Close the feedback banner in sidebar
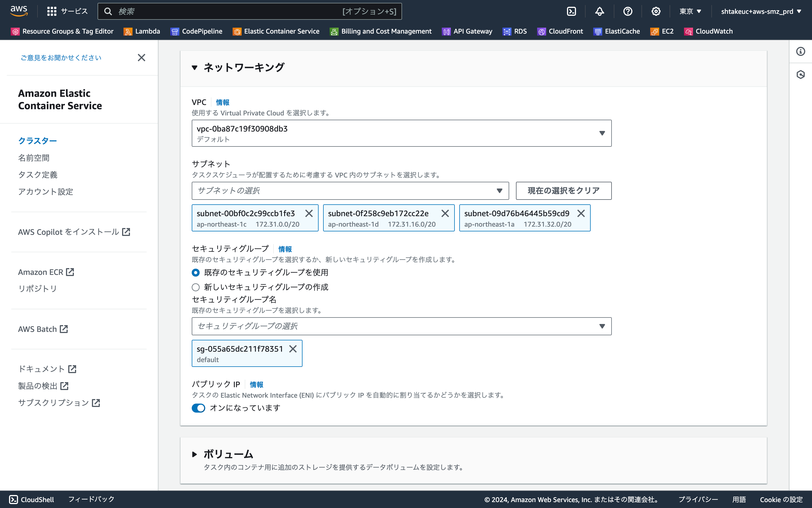This screenshot has width=812, height=508. point(142,58)
